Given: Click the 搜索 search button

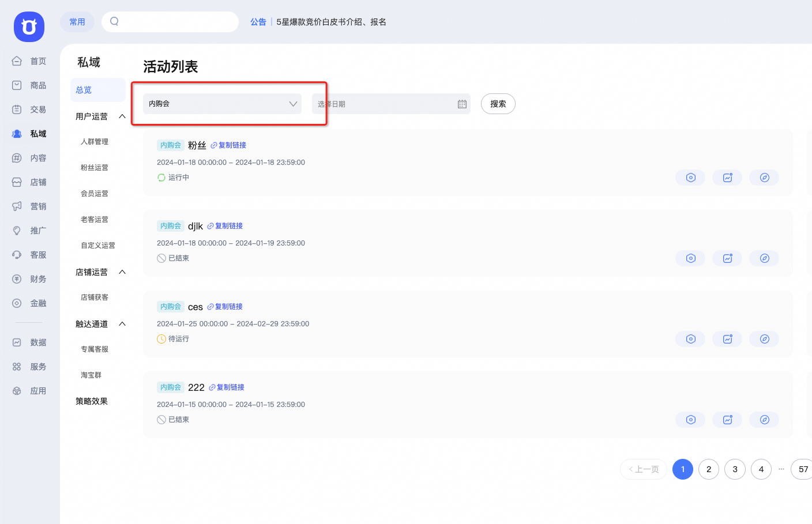Looking at the screenshot, I should click(x=498, y=104).
